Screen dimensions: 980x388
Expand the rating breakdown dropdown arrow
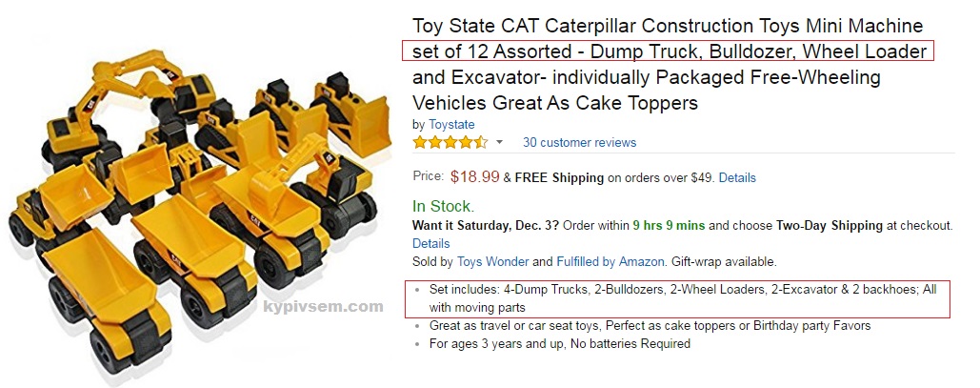point(499,142)
